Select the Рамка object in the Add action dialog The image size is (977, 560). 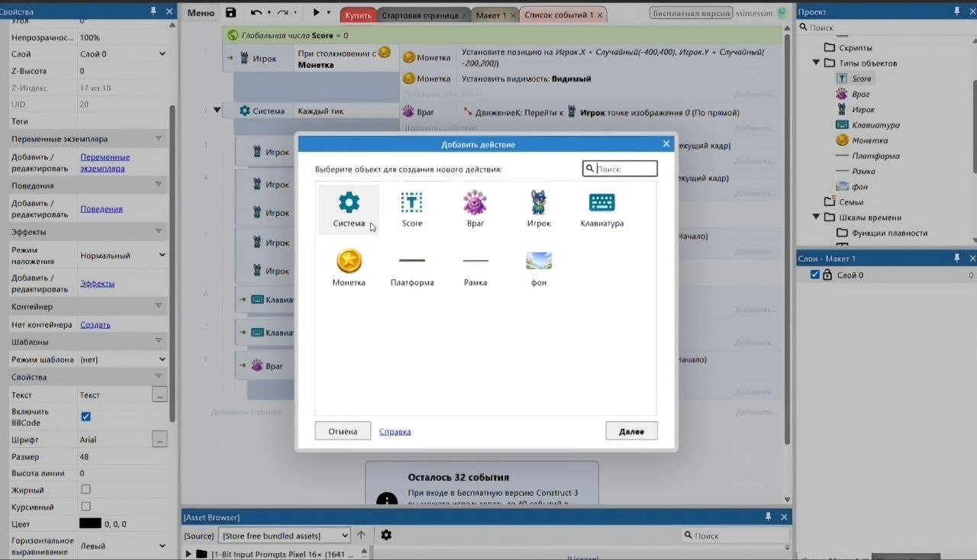point(475,268)
